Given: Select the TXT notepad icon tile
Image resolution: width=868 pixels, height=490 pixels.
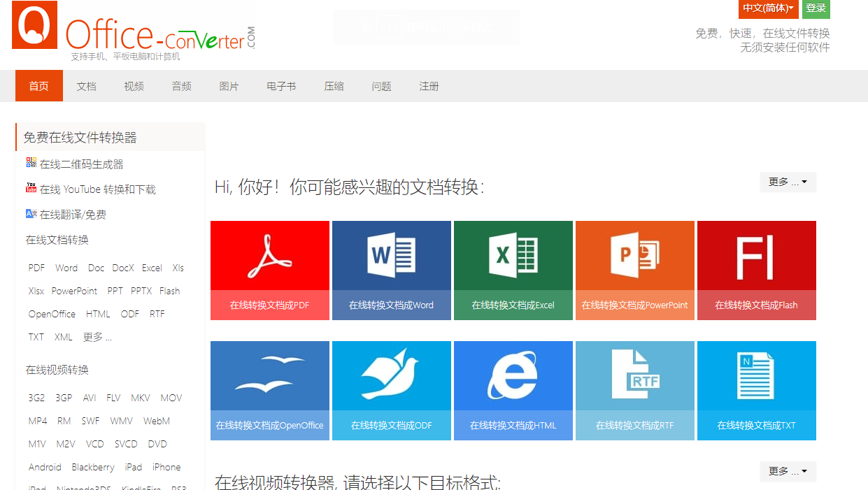Looking at the screenshot, I should tap(756, 376).
